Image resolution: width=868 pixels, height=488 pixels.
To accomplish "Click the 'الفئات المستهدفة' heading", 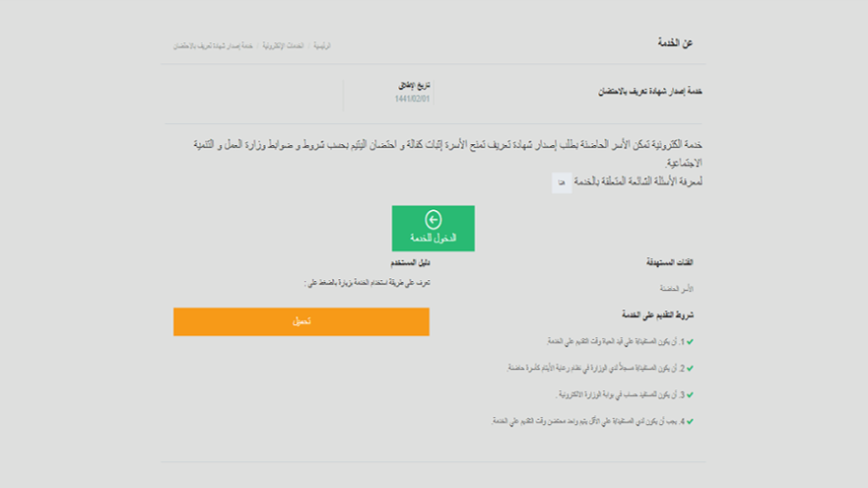I will [x=670, y=262].
